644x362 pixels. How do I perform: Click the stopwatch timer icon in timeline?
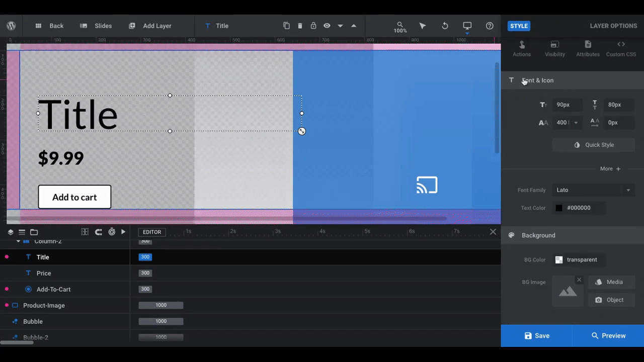tap(112, 232)
